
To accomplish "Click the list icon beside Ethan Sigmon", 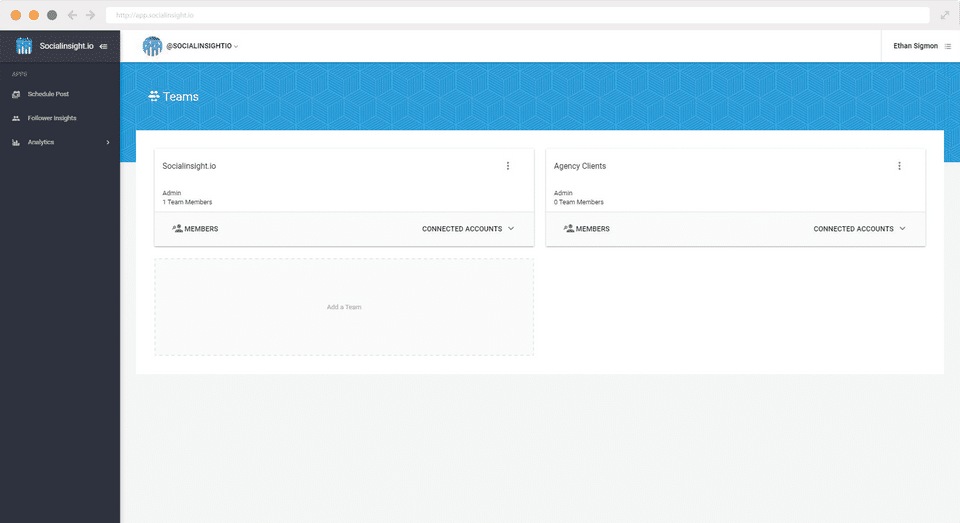I will coord(948,47).
